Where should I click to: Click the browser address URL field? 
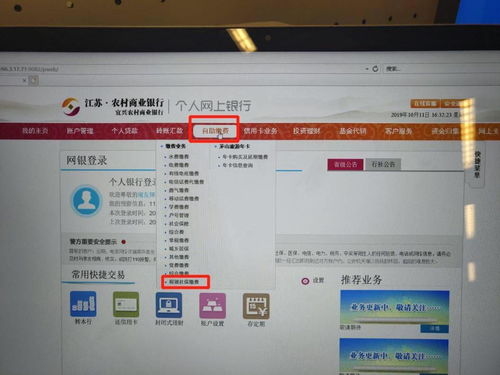[x=182, y=69]
